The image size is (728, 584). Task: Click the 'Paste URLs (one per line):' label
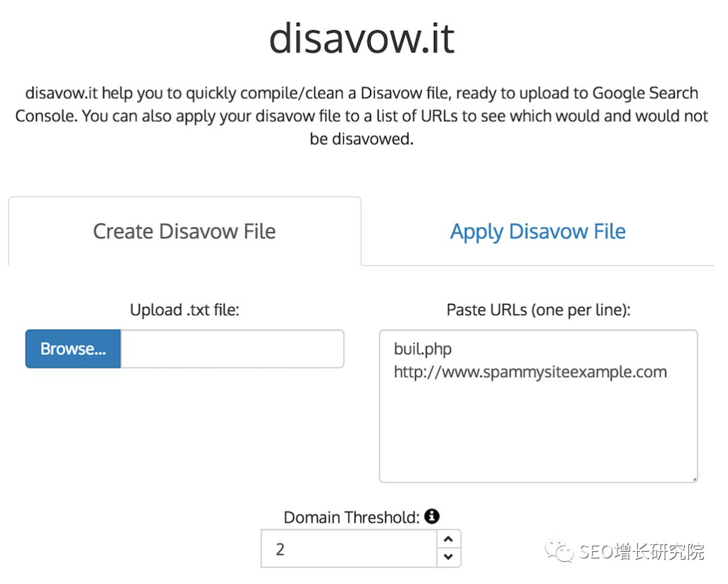pos(539,309)
